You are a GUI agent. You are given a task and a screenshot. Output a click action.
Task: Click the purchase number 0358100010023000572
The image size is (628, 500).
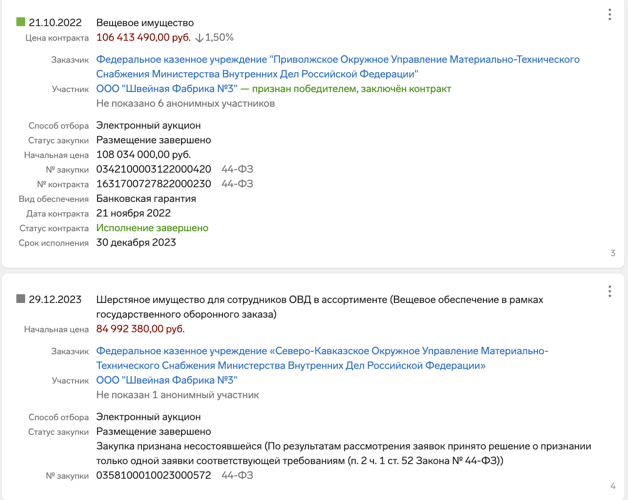(153, 475)
